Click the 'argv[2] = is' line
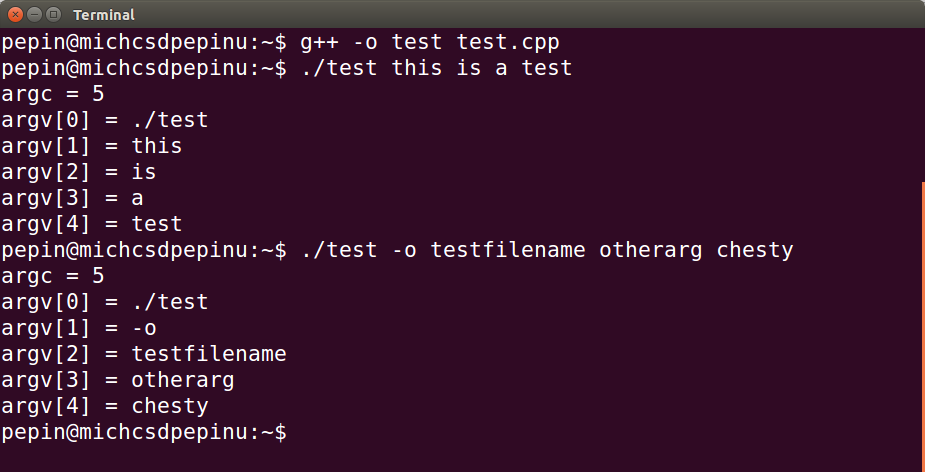925x472 pixels. click(78, 172)
